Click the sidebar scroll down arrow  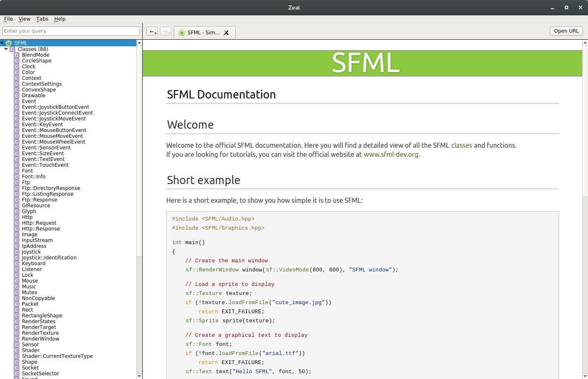[139, 376]
